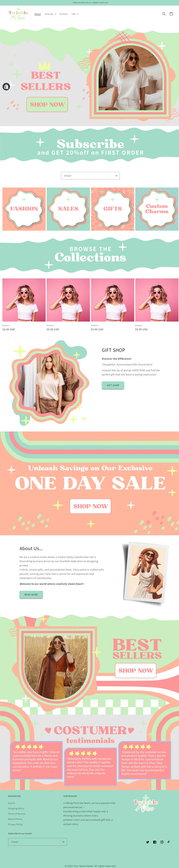Expand the Shop By dropdown menu
179x868 pixels.
[x=50, y=14]
